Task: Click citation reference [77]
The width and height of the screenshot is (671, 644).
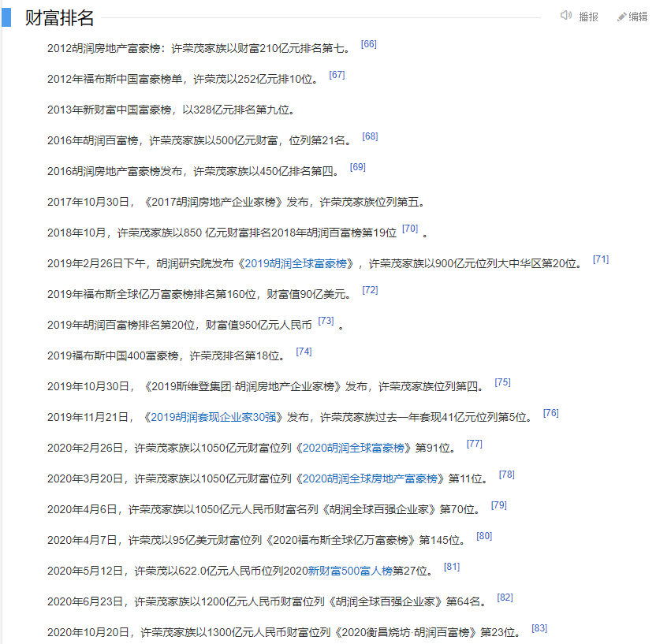Action: pyautogui.click(x=474, y=444)
